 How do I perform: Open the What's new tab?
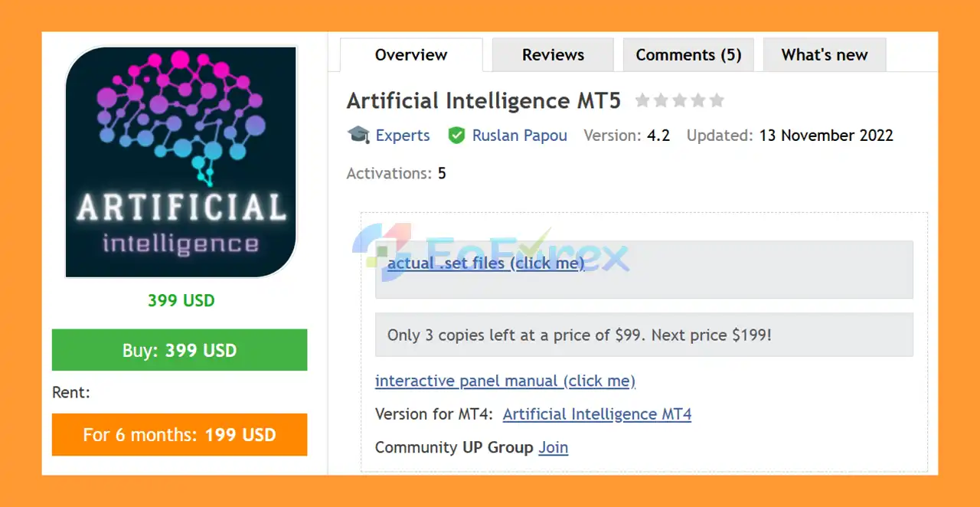(x=824, y=55)
